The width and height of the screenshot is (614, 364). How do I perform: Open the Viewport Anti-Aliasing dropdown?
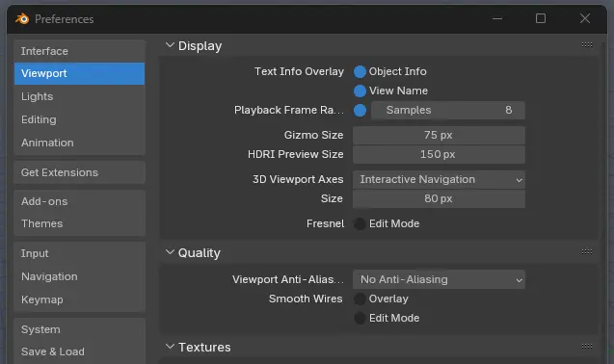(439, 279)
